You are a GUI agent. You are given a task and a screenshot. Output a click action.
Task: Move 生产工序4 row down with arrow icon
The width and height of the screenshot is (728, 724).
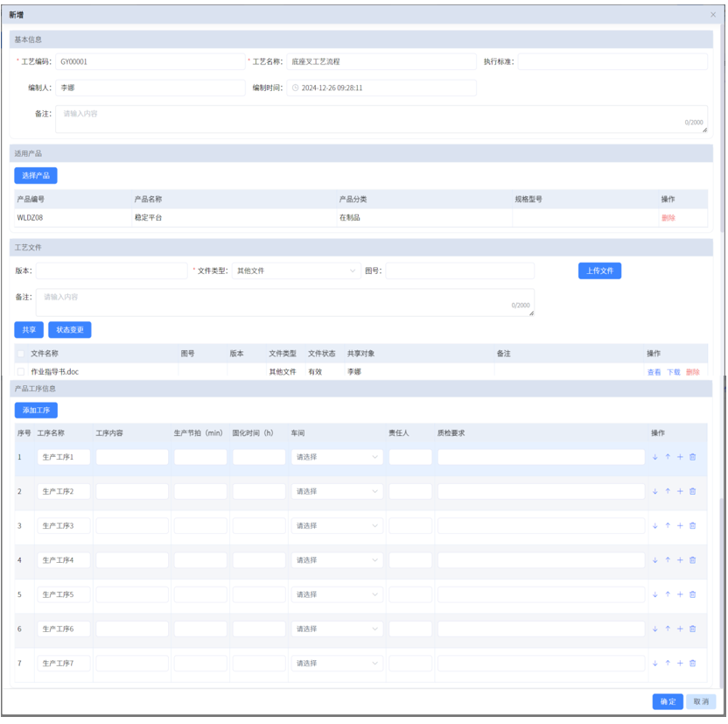coord(654,560)
